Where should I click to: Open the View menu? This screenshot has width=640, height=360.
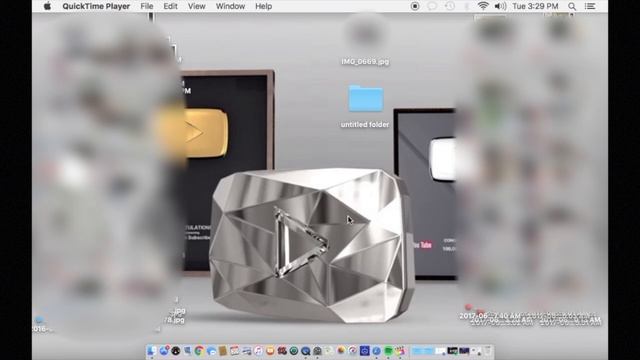196,6
